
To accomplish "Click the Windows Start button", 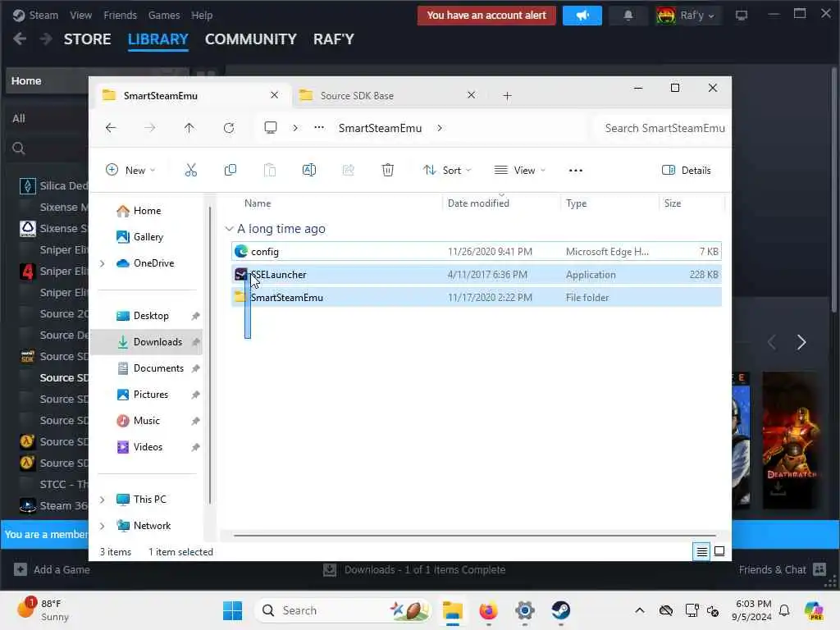I will coord(232,610).
